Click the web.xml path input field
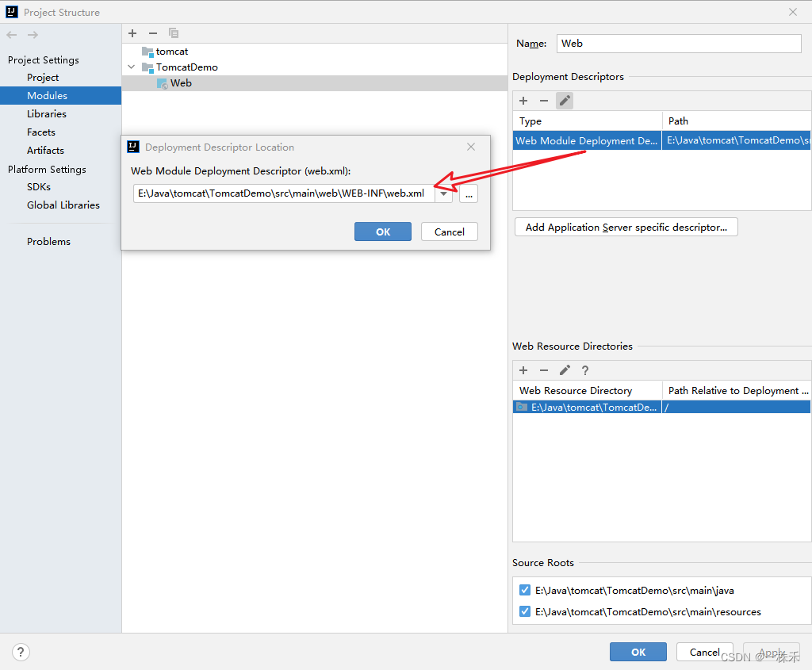 tap(284, 193)
